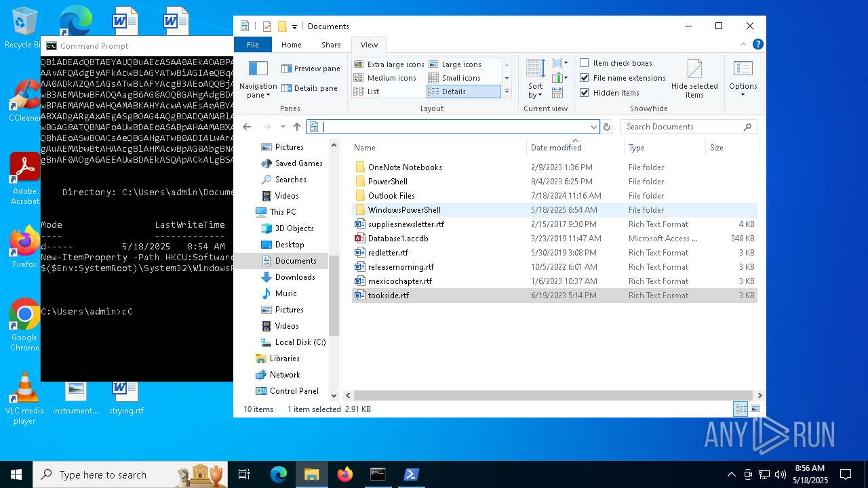Image resolution: width=868 pixels, height=488 pixels.
Task: Switch layout to Large icons
Action: 454,64
